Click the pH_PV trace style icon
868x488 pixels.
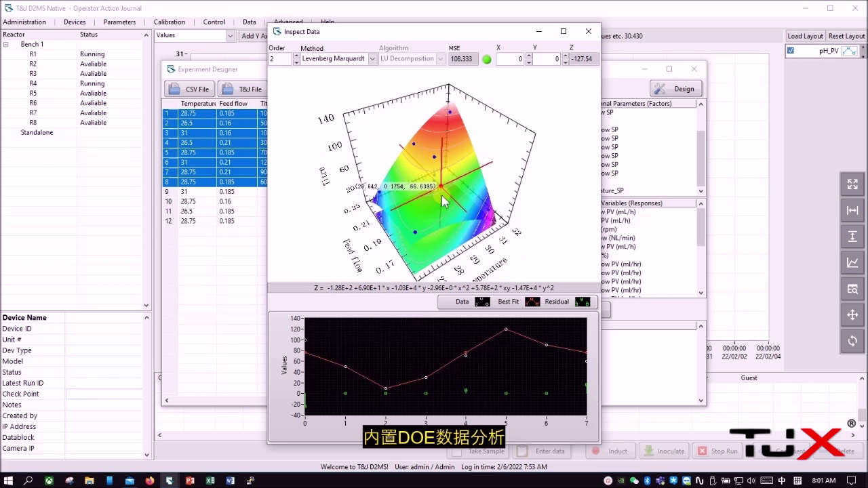[x=849, y=51]
